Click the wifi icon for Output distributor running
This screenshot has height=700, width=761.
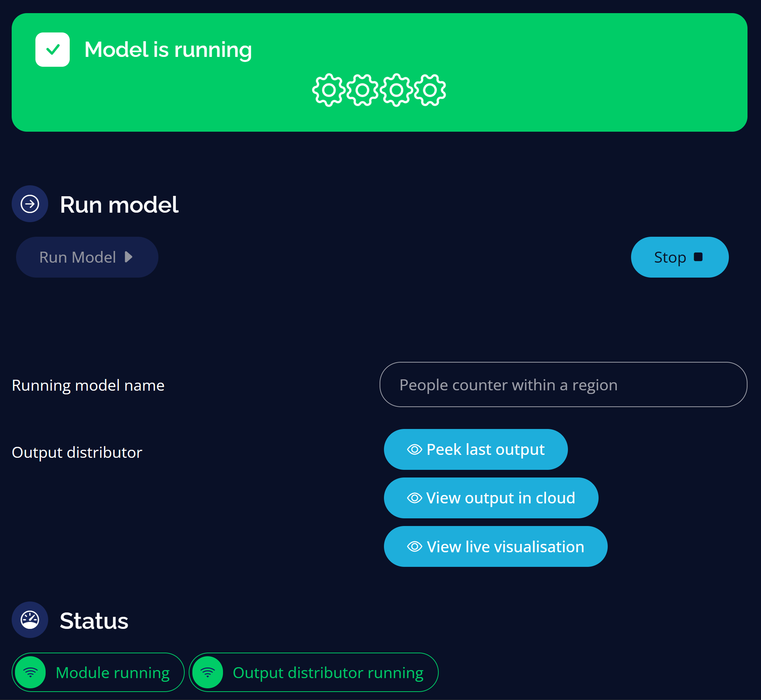pos(208,672)
